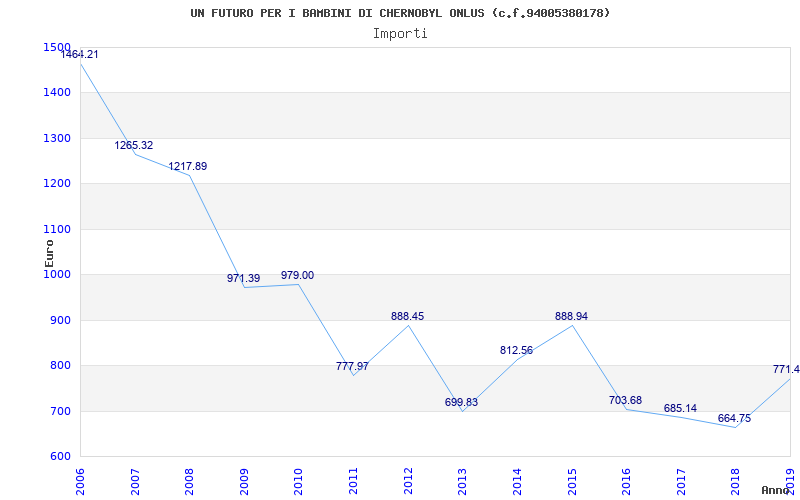Click x-axis year 2008
The image size is (800, 500).
(189, 482)
